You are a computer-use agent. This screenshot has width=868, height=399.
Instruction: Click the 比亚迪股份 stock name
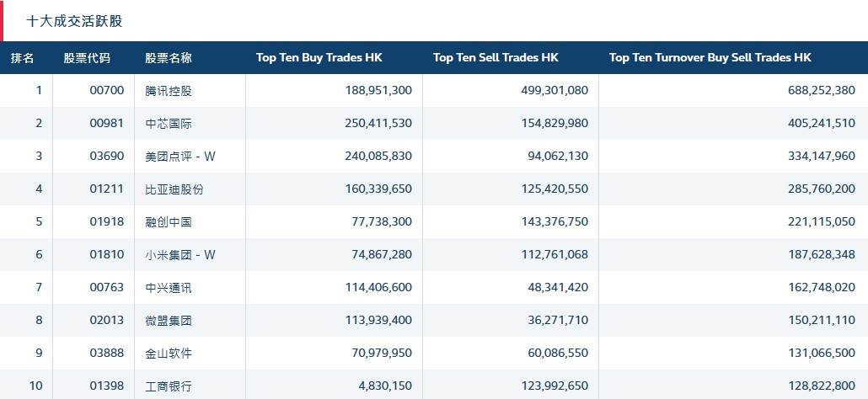(x=174, y=189)
